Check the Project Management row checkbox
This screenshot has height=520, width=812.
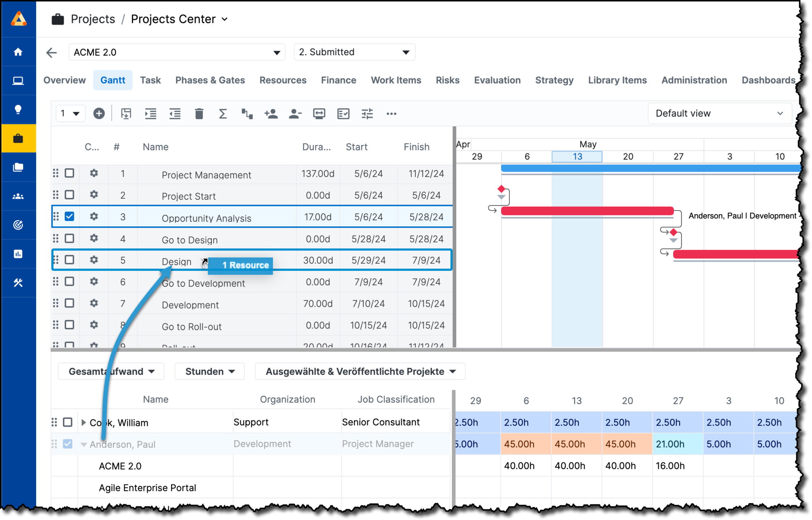[69, 173]
